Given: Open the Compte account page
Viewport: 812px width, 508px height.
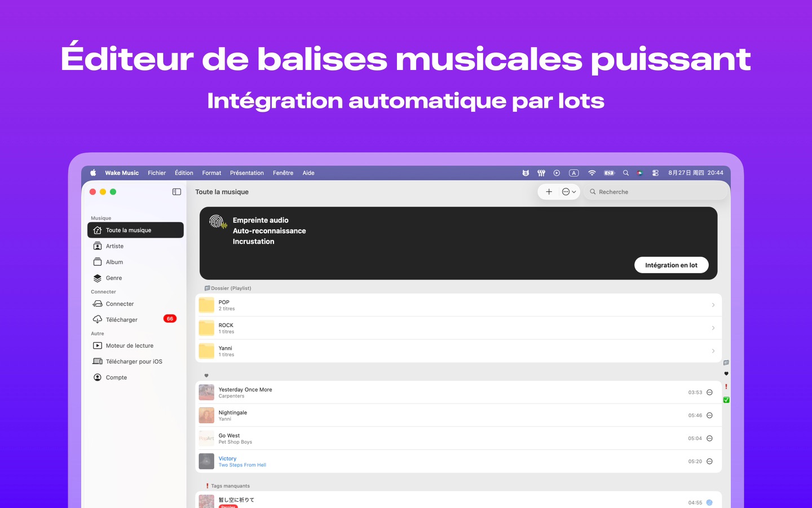Looking at the screenshot, I should click(135, 377).
